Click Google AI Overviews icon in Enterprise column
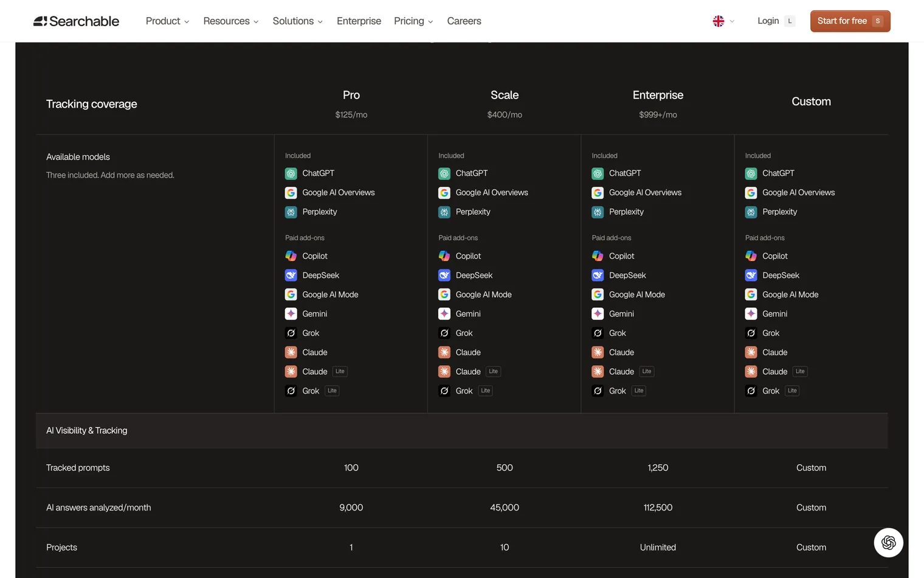The height and width of the screenshot is (578, 924). (598, 193)
